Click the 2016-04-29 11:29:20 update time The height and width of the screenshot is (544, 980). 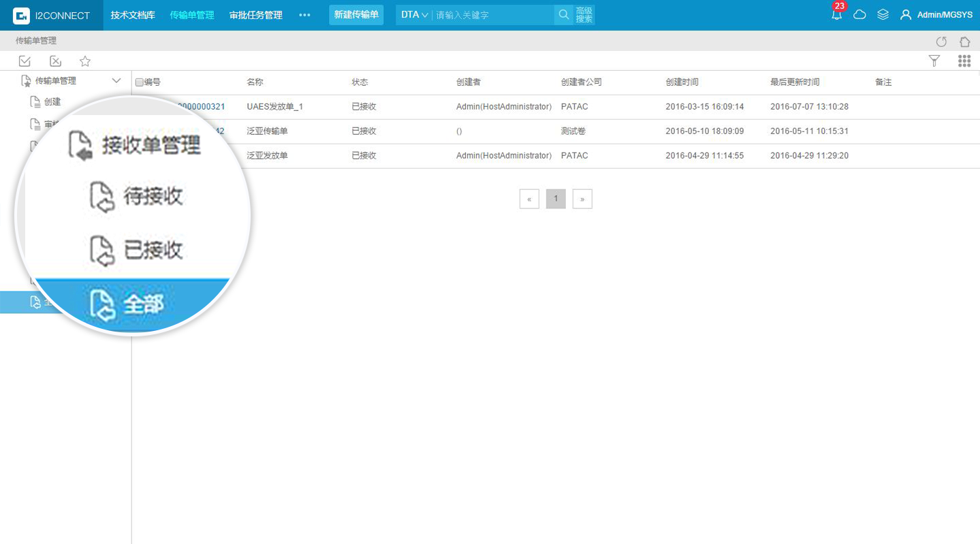pyautogui.click(x=809, y=156)
